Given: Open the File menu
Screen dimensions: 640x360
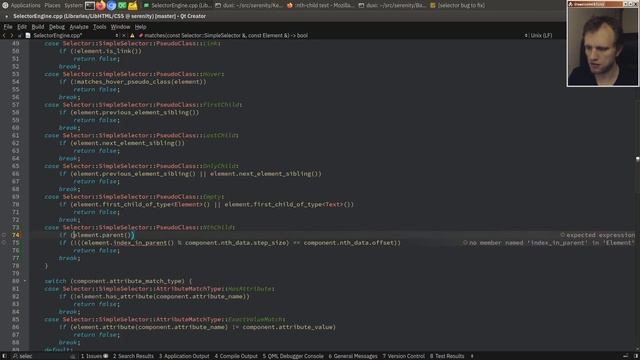Looking at the screenshot, I should pyautogui.click(x=8, y=27).
